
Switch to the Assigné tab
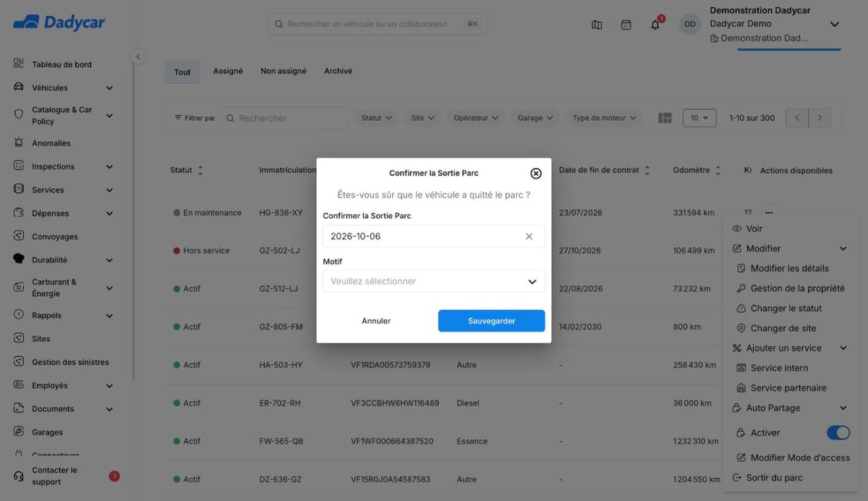pyautogui.click(x=228, y=71)
